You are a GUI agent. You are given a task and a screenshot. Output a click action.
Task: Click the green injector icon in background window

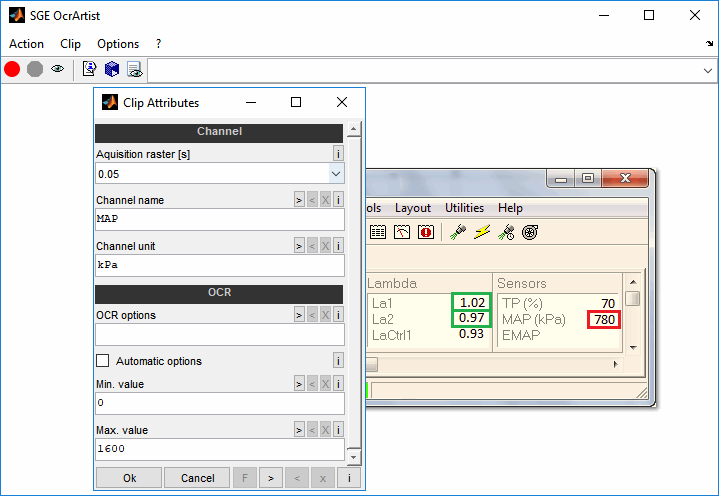pyautogui.click(x=458, y=232)
